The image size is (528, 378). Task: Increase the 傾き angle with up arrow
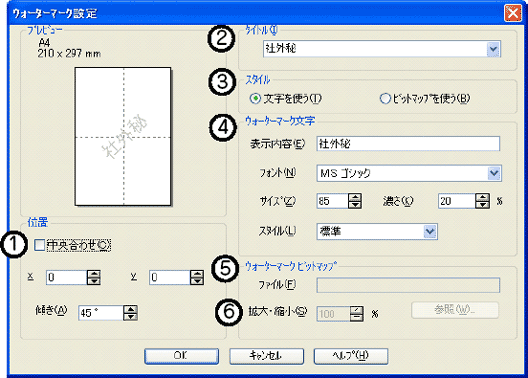(130, 309)
